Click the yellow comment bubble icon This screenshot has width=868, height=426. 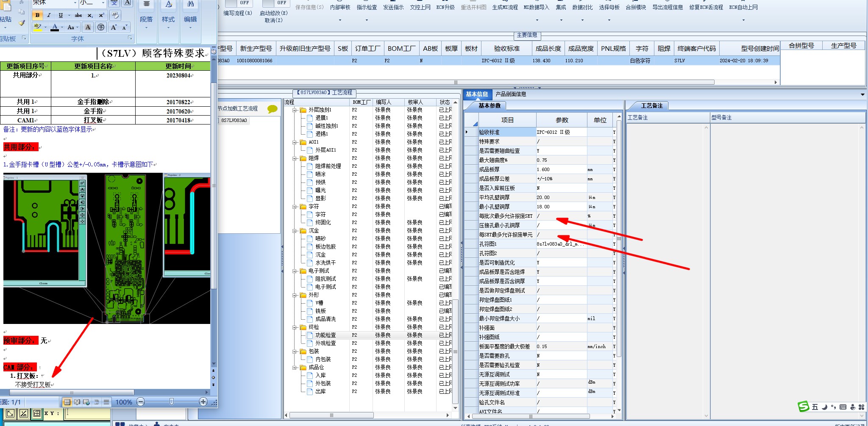(x=273, y=109)
